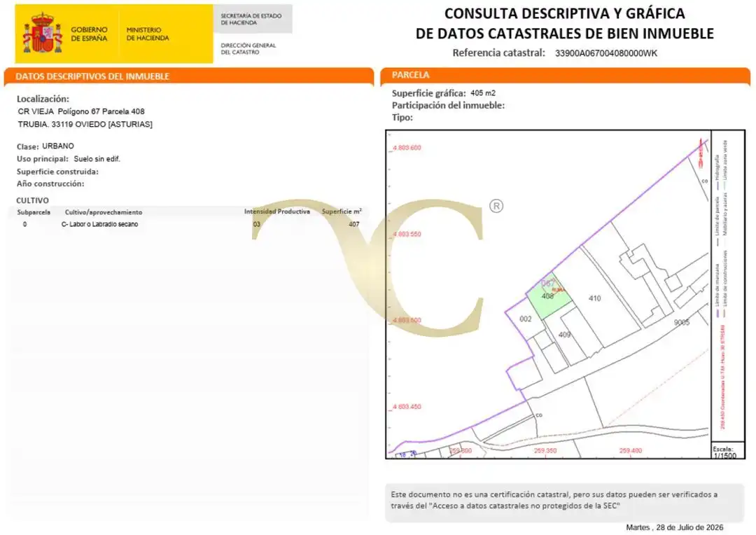Click parcel 9005 label on the map

point(682,322)
